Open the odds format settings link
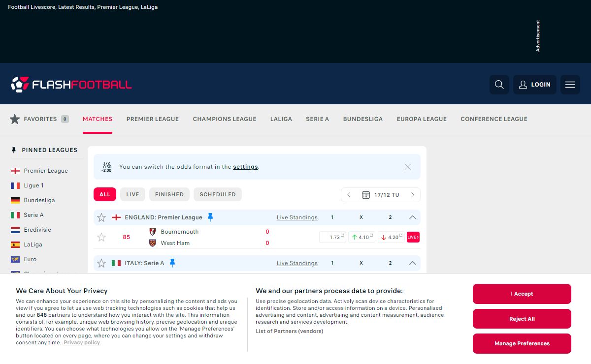Viewport: 591px width, 364px height. [245, 167]
